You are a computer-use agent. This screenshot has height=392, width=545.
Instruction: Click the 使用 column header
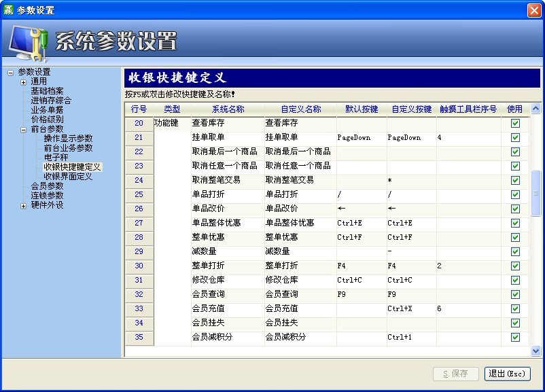point(515,109)
